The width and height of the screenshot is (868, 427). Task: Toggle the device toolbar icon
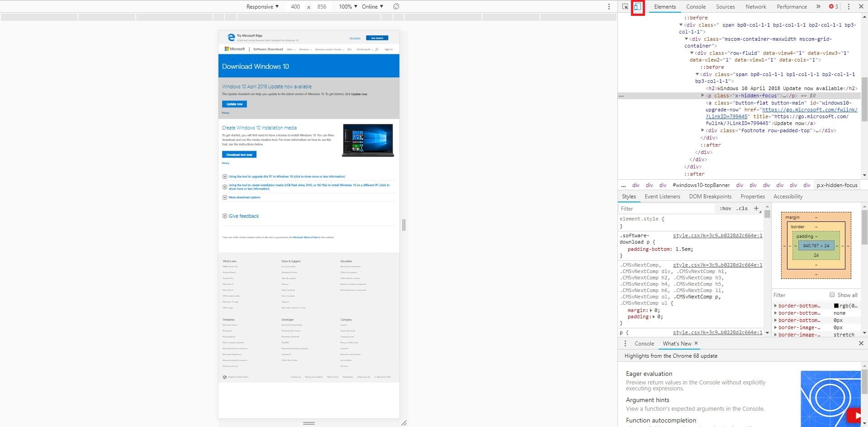tap(638, 7)
